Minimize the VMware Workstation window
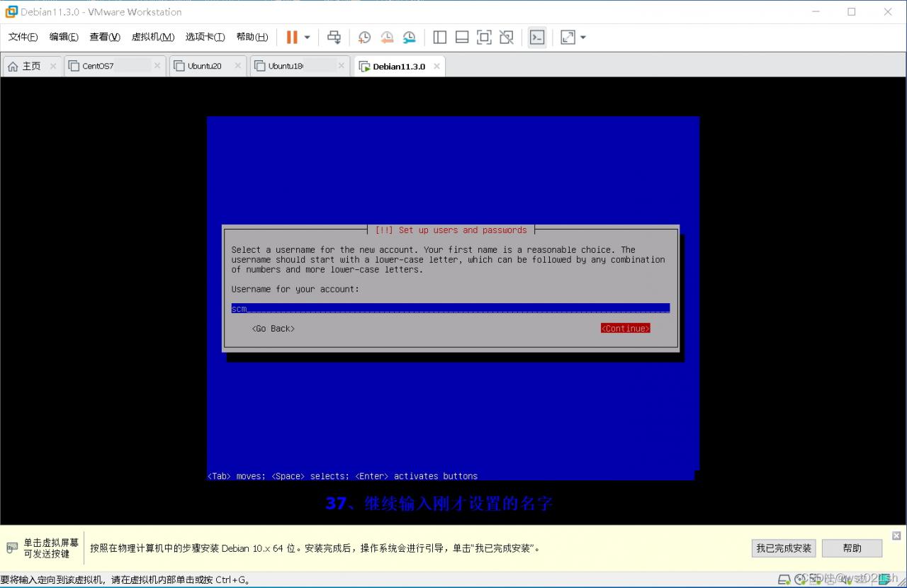Viewport: 907px width, 588px height. (816, 11)
